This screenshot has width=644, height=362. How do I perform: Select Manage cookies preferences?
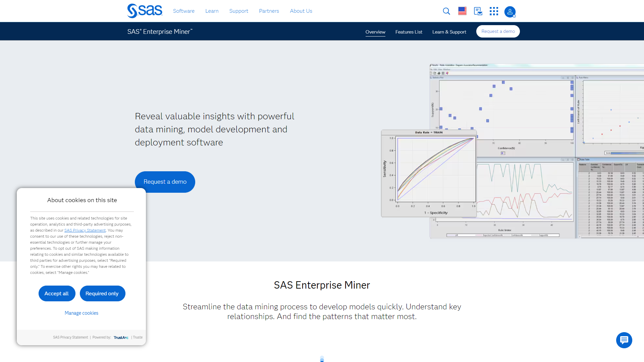pos(81,313)
